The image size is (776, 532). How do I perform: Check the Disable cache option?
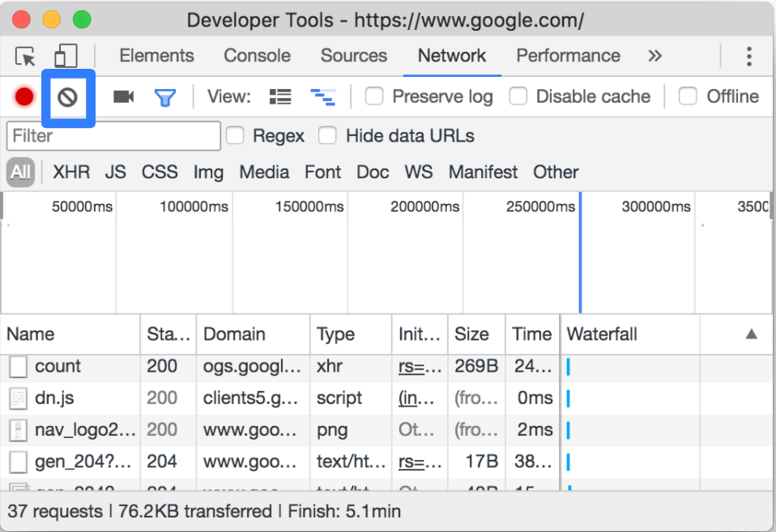[x=518, y=96]
